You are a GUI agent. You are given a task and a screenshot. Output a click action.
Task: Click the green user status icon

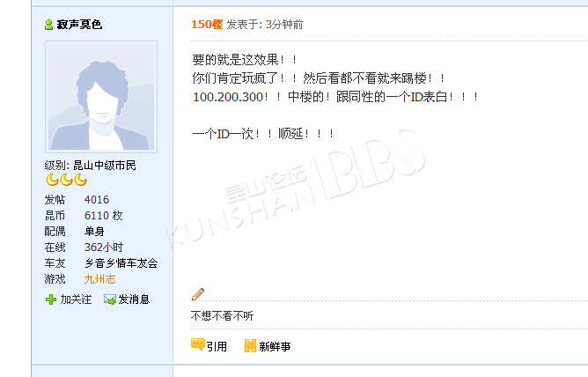[x=48, y=25]
